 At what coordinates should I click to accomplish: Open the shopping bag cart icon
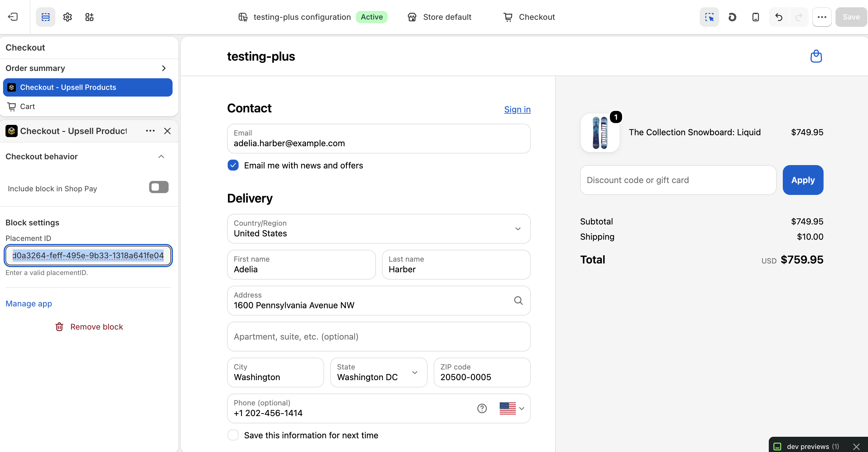816,56
